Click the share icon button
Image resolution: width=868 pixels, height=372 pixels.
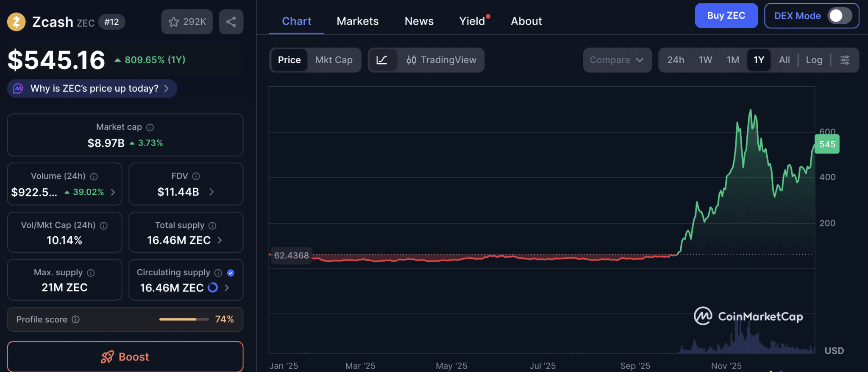tap(231, 22)
